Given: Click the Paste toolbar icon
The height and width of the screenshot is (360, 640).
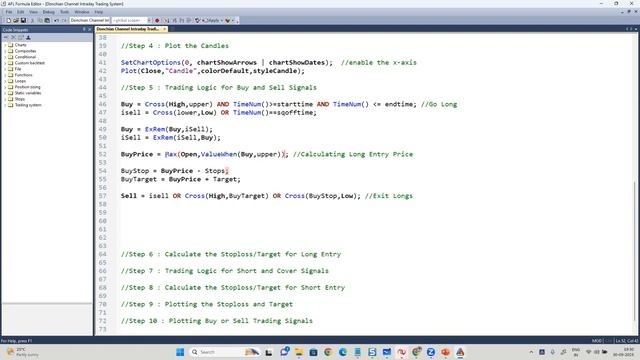Looking at the screenshot, I should (47, 20).
